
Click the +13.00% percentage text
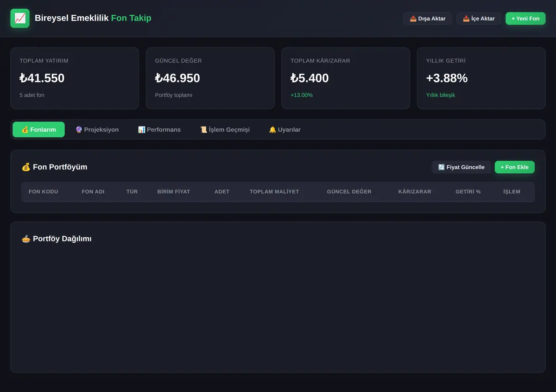coord(302,95)
